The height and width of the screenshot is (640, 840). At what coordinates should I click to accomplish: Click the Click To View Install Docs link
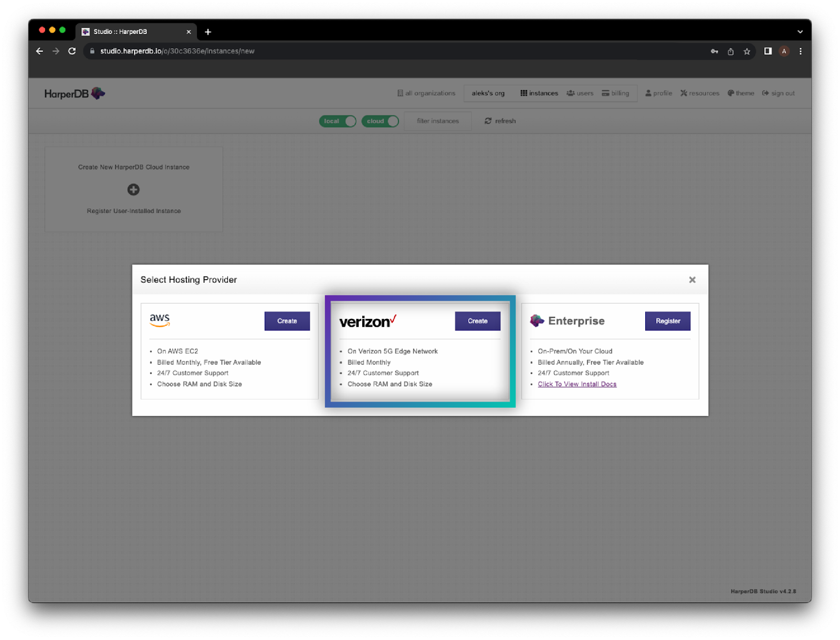pyautogui.click(x=577, y=384)
